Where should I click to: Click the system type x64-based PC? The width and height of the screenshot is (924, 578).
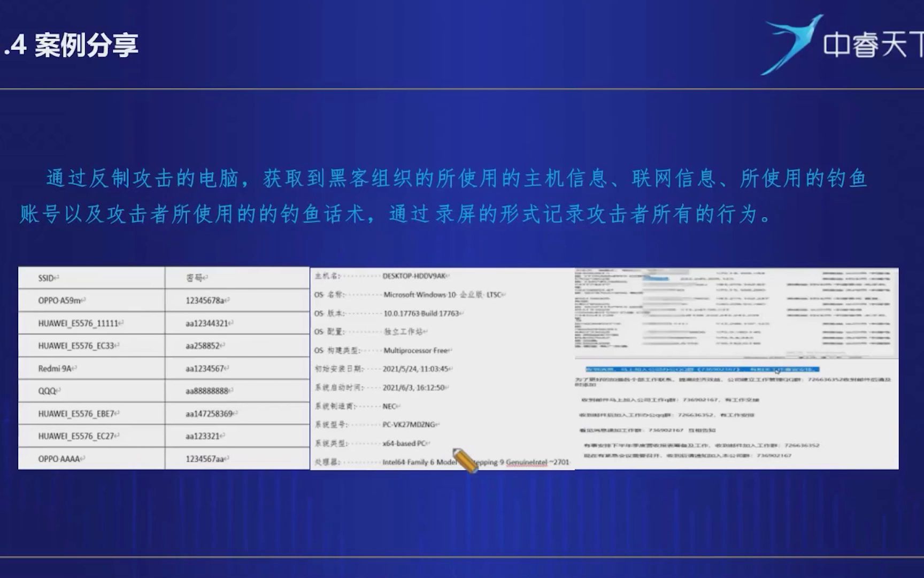[405, 444]
